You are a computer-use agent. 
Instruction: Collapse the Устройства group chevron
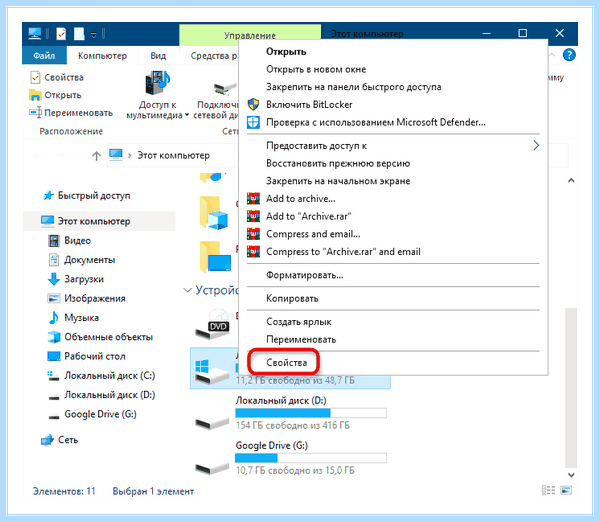pos(188,290)
